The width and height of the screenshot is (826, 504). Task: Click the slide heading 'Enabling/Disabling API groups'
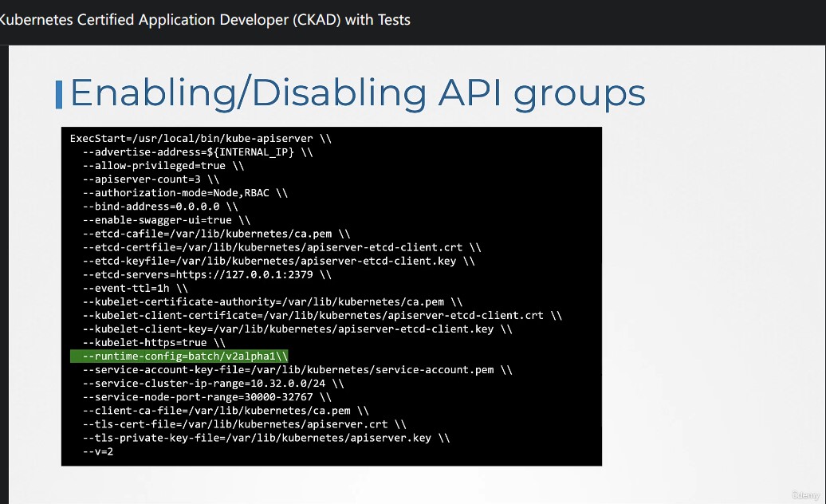click(x=358, y=93)
